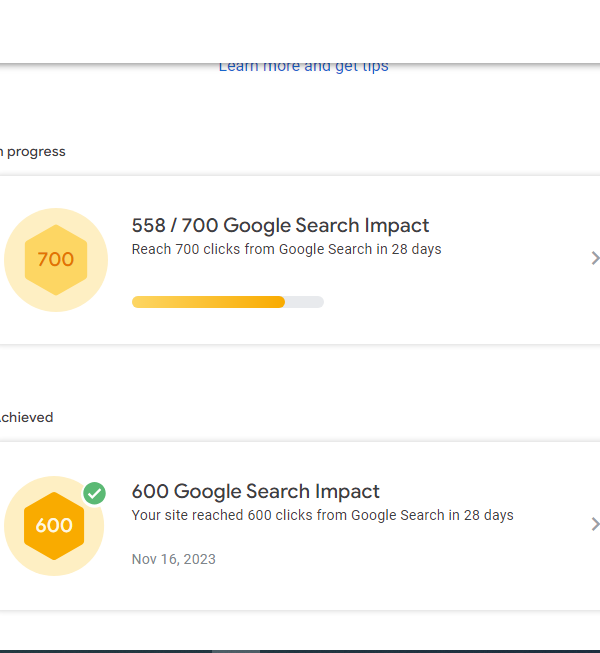
Task: Expand the 600 Google Search Impact chevron
Action: tap(595, 524)
